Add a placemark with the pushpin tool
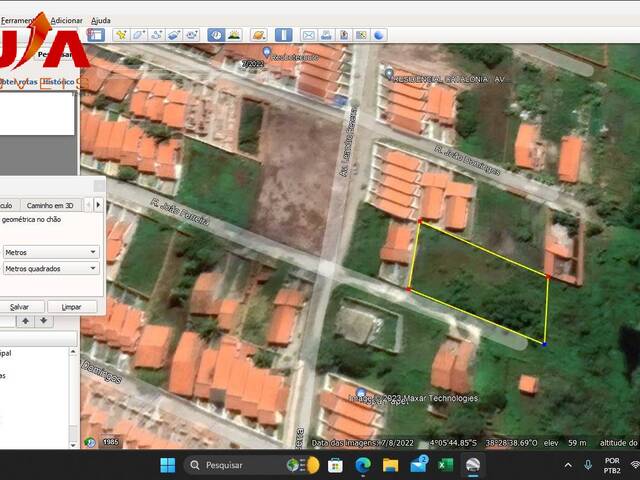 click(x=121, y=35)
